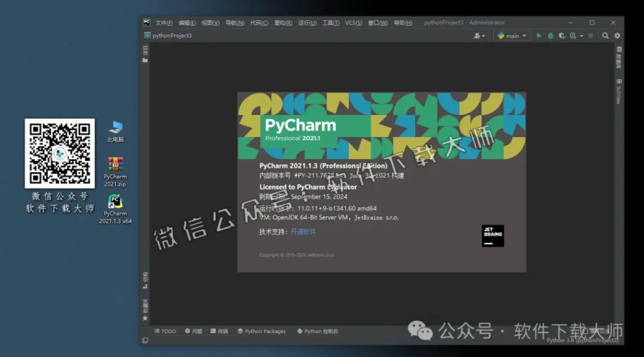Select the 此电脑 desktop icon
The image size is (644, 357).
(116, 131)
